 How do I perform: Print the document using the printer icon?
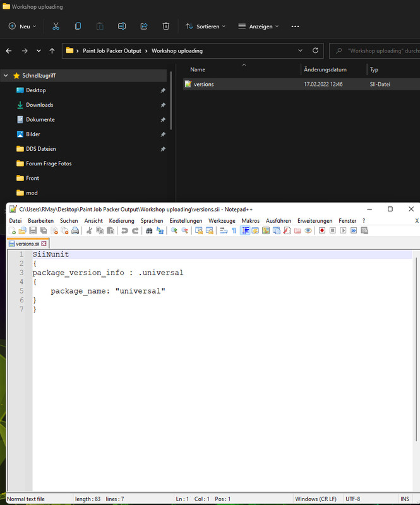pyautogui.click(x=75, y=230)
